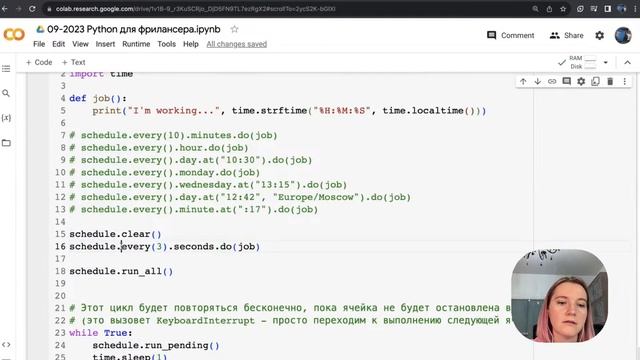Open the Runtime menu
Image resolution: width=640 pixels, height=360 pixels.
click(x=136, y=44)
